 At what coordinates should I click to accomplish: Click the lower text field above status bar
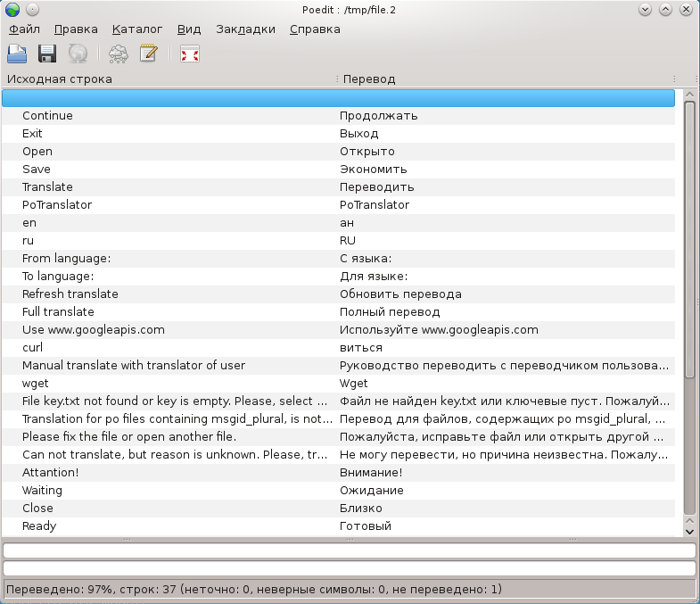tap(350, 568)
